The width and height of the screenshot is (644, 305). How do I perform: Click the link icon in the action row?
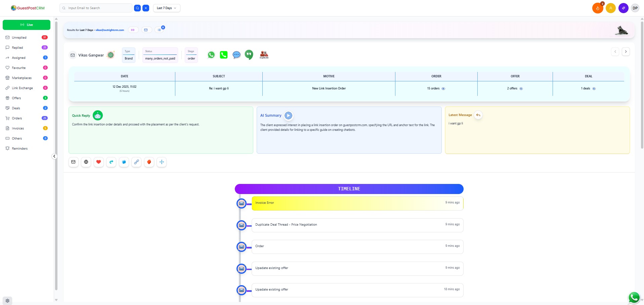[136, 162]
